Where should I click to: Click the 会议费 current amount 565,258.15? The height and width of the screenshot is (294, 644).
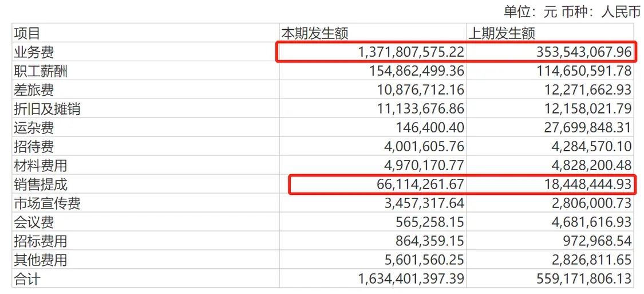pyautogui.click(x=430, y=222)
